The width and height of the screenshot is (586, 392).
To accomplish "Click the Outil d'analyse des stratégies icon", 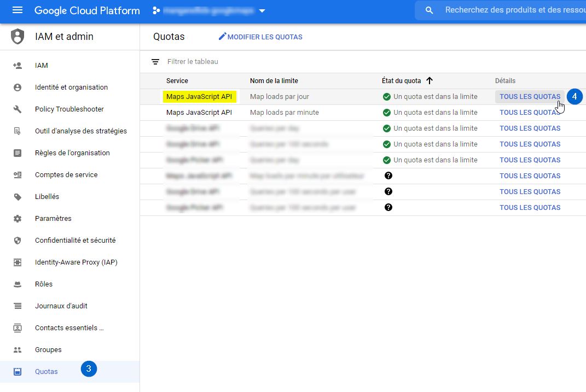I will coord(18,131).
